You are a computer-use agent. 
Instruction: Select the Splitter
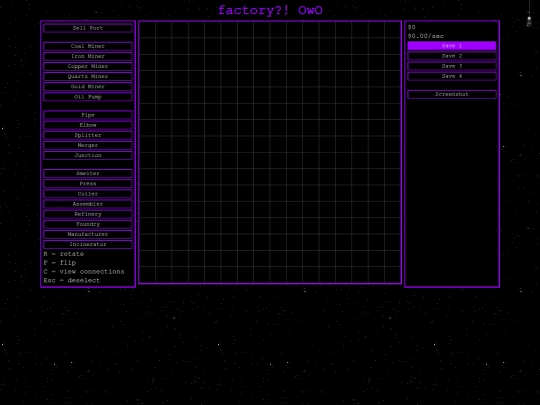point(88,135)
